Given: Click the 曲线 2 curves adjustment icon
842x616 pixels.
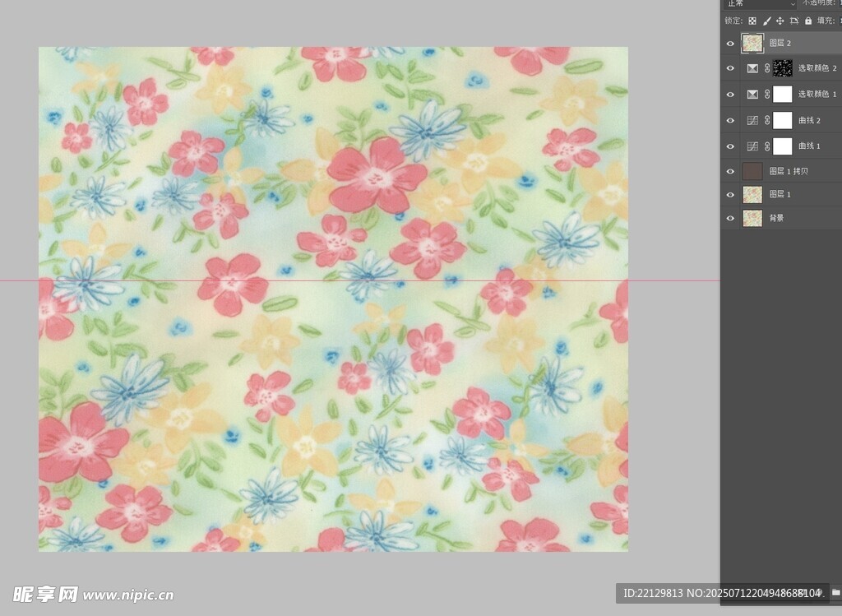Looking at the screenshot, I should coord(752,121).
